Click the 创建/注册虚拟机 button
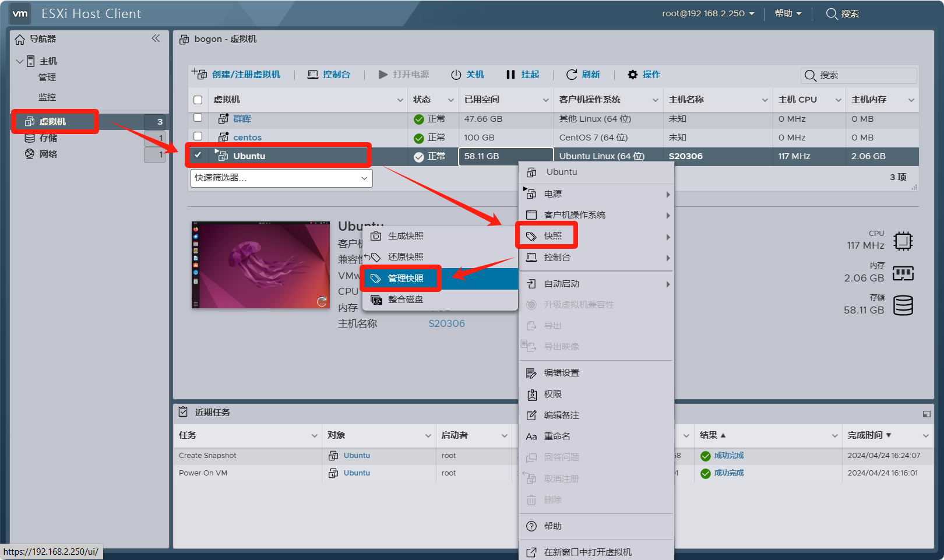The width and height of the screenshot is (944, 560). (237, 75)
